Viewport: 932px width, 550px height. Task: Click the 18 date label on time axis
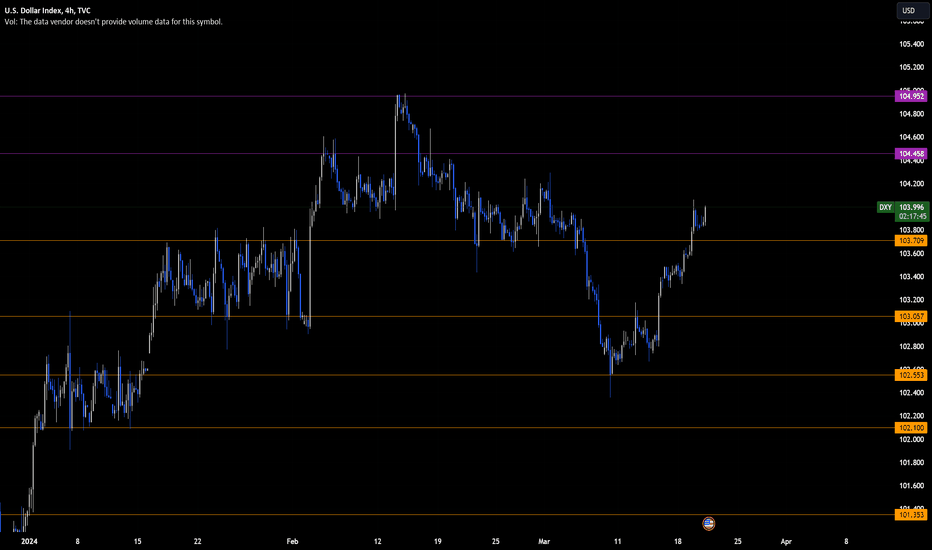point(678,542)
